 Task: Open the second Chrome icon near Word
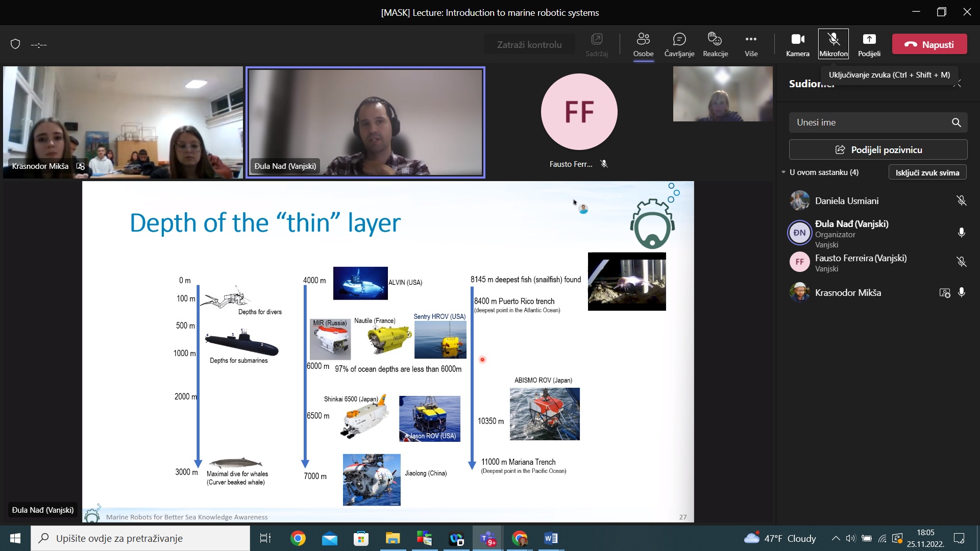tap(520, 538)
